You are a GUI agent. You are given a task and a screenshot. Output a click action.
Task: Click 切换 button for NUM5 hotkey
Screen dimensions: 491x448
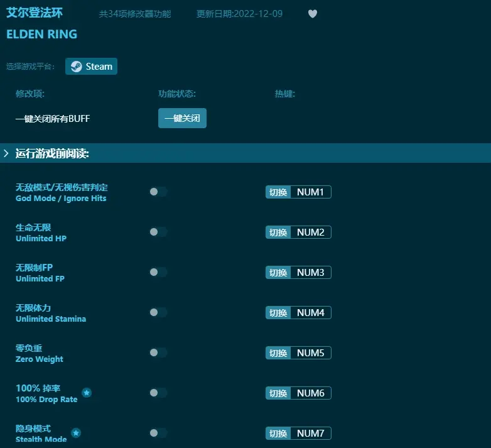(x=278, y=352)
